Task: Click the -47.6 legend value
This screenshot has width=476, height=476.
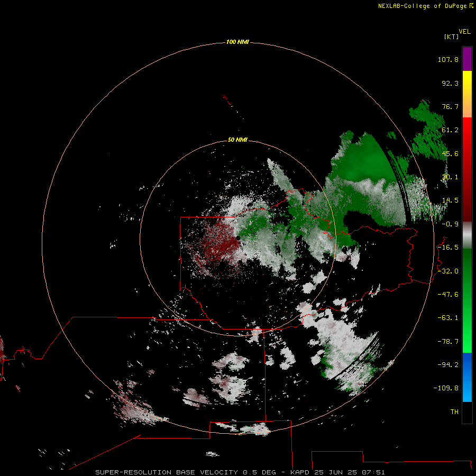Action: point(448,295)
